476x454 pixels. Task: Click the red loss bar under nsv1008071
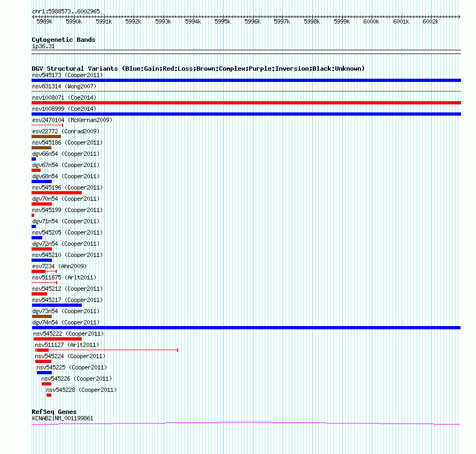(246, 103)
